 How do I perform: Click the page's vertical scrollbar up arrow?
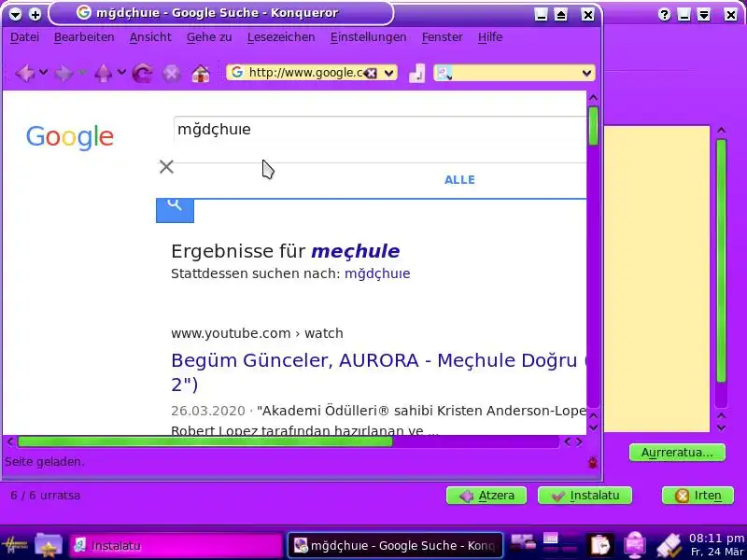point(593,98)
